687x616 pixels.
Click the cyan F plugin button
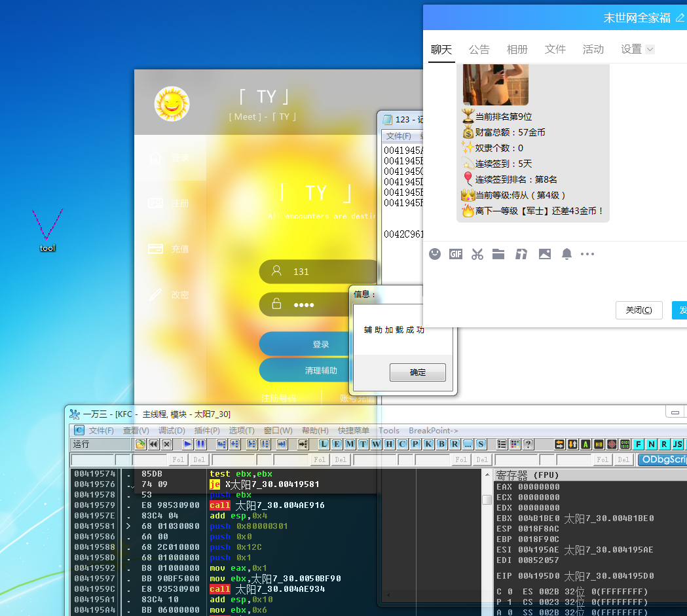tap(639, 444)
